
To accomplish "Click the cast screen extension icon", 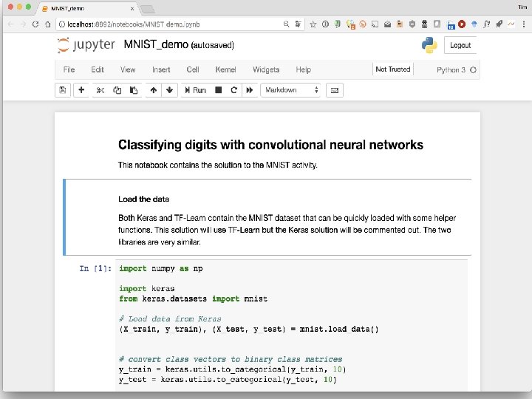I will [x=375, y=24].
